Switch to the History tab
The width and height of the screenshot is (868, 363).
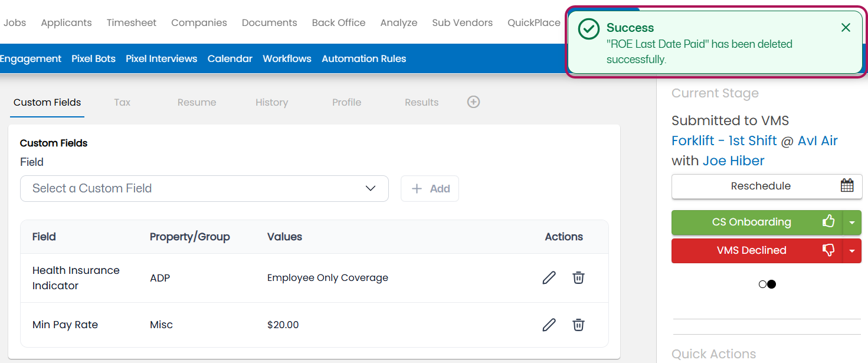[x=271, y=102]
